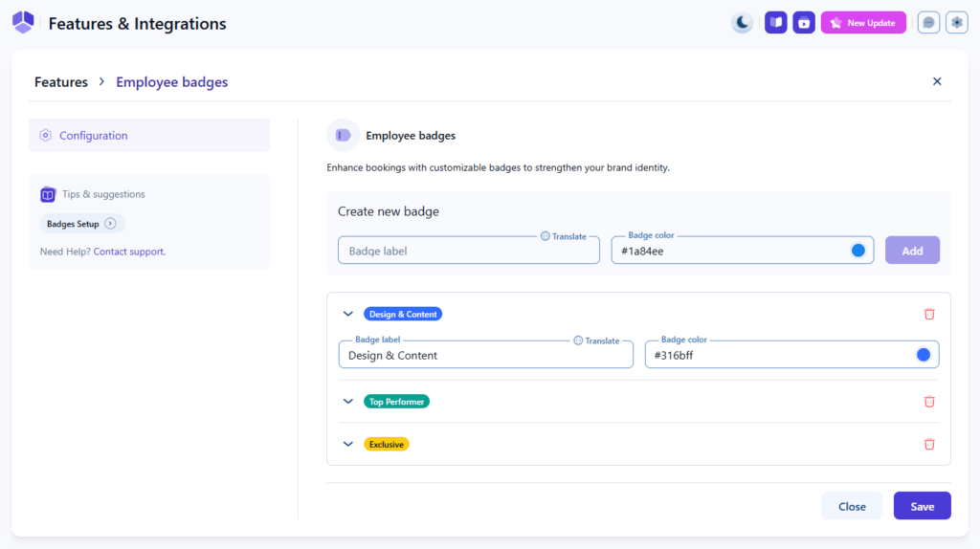Collapse the Design & Content badge row

pyautogui.click(x=348, y=314)
